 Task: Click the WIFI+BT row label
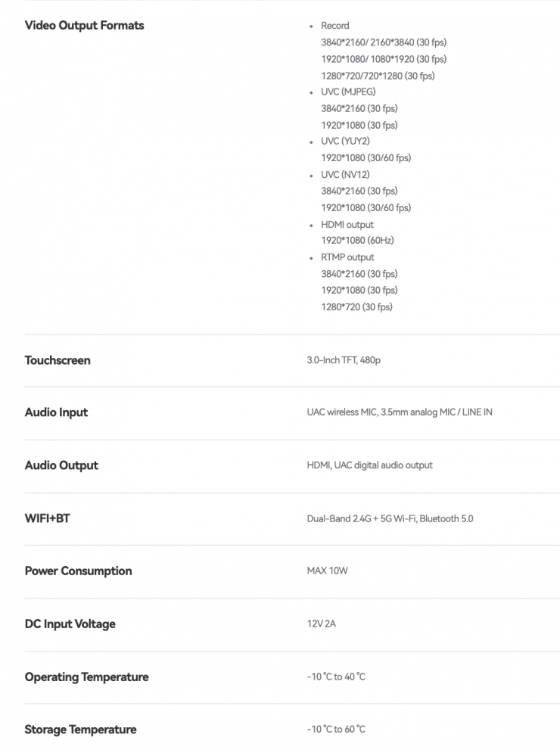coord(47,518)
